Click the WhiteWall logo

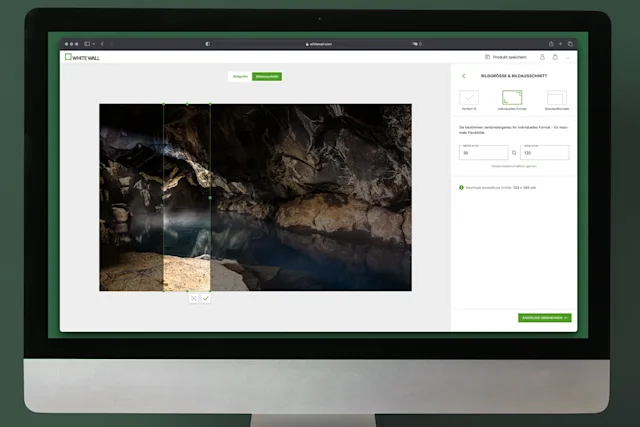(x=82, y=57)
